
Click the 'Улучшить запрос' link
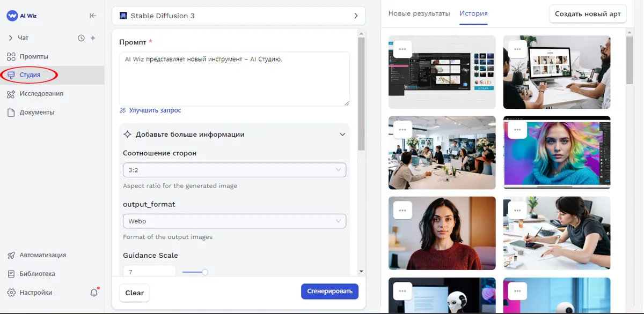click(155, 110)
